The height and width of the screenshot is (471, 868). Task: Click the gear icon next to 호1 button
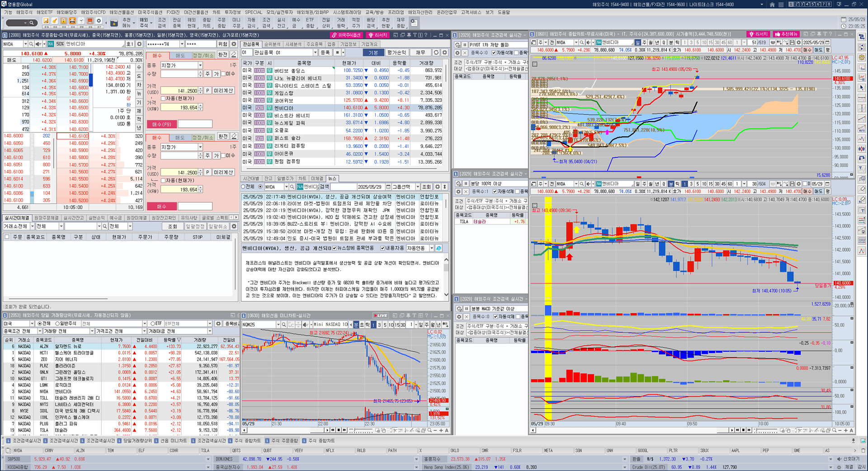point(139,44)
